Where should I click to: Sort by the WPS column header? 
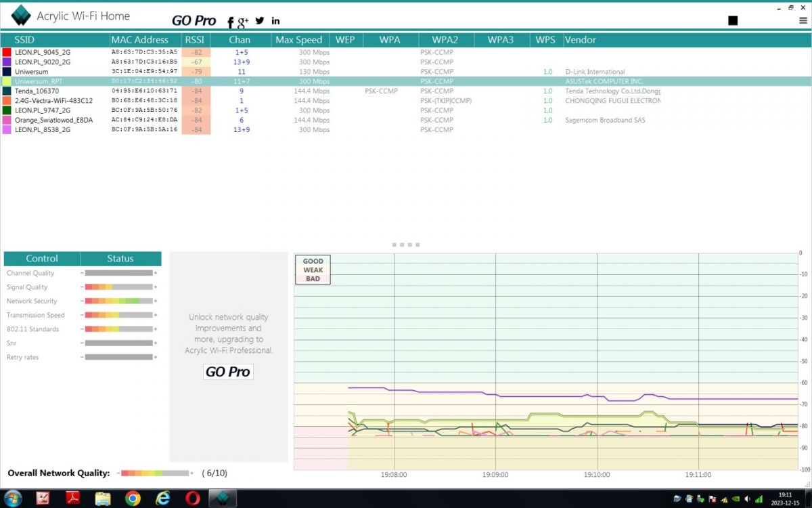pos(545,40)
